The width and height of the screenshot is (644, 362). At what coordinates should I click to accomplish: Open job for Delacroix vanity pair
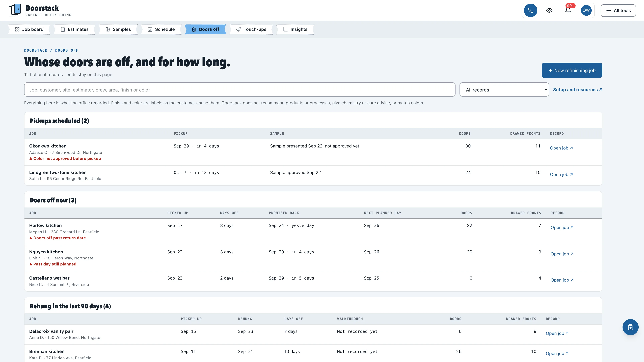pos(557,333)
